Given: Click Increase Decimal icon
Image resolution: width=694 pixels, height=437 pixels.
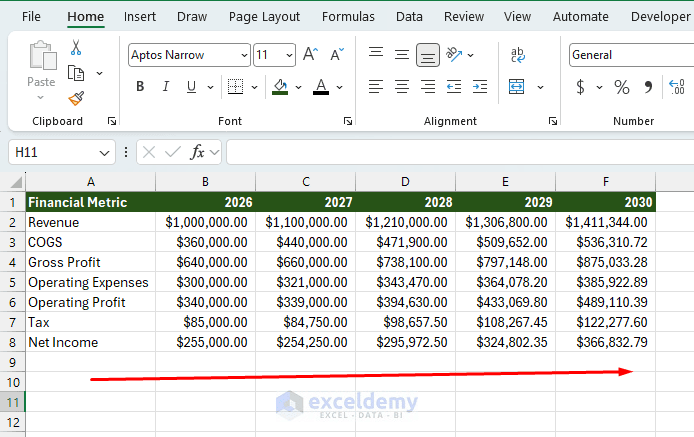Looking at the screenshot, I should [677, 87].
